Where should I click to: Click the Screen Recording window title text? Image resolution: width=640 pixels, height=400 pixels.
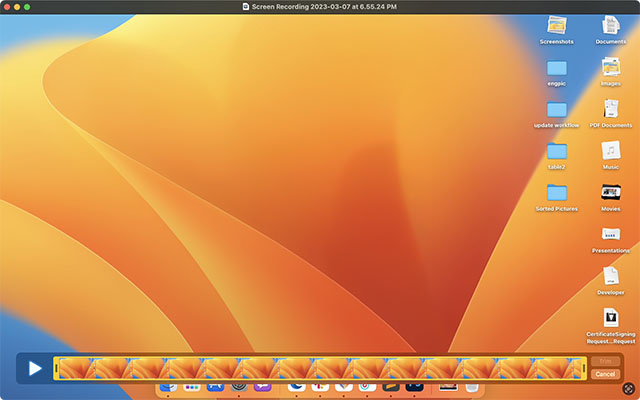point(325,6)
